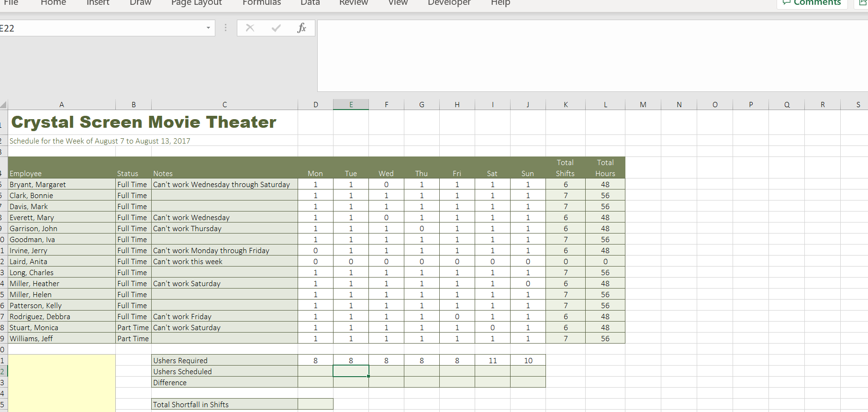The height and width of the screenshot is (412, 868).
Task: Click the Cancel X icon in formula bar
Action: pyautogui.click(x=250, y=28)
